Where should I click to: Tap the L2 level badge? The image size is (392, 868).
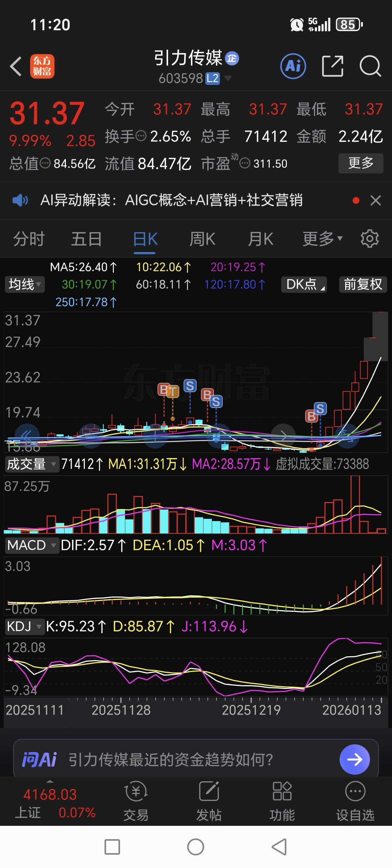click(213, 78)
